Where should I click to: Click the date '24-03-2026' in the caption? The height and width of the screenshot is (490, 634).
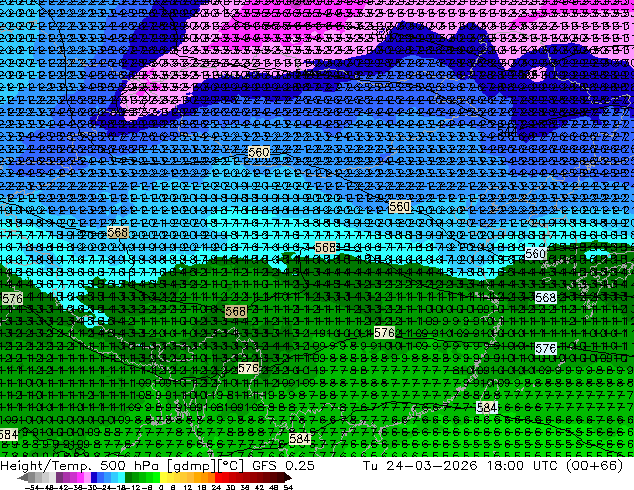432,466
